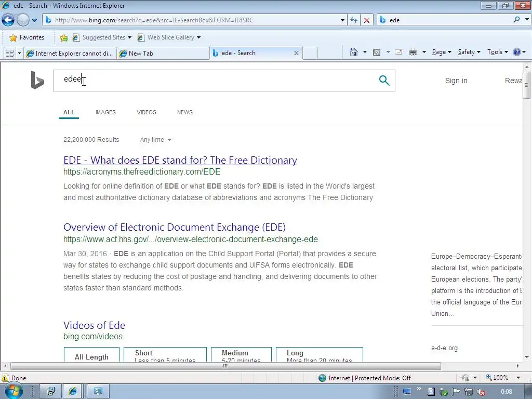Open the Safety menu
The image size is (532, 399).
[x=469, y=52]
